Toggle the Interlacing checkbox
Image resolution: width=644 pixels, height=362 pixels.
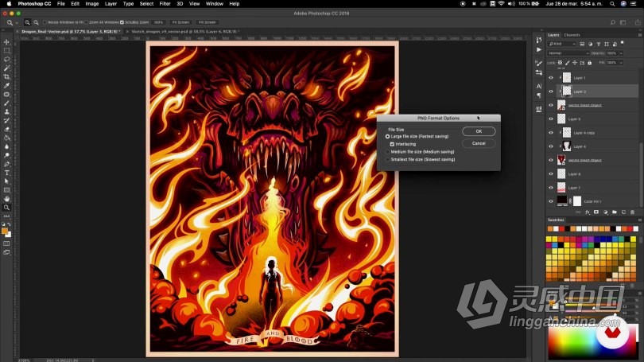[x=392, y=144]
